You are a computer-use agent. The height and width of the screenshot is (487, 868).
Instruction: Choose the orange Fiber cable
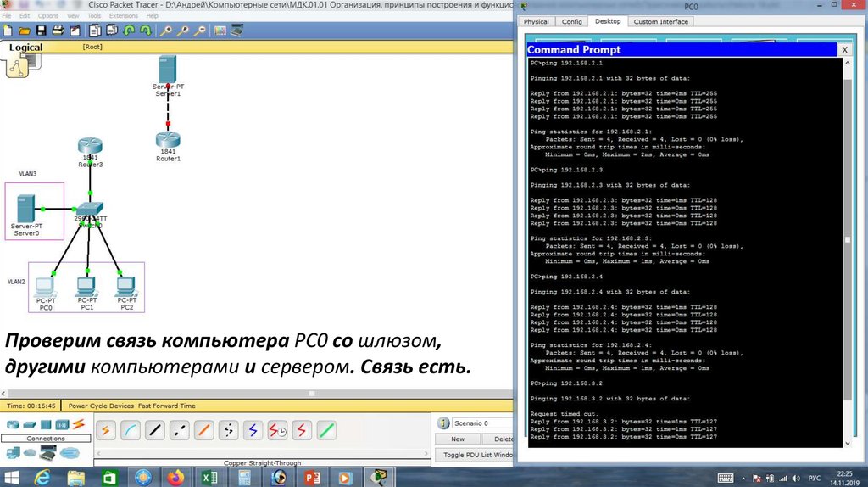[203, 430]
